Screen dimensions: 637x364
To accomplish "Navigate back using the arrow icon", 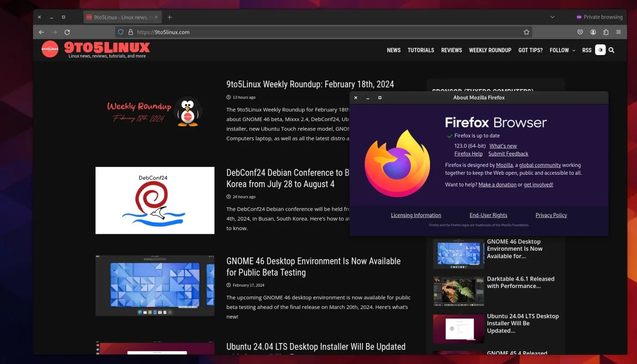I will pyautogui.click(x=41, y=32).
